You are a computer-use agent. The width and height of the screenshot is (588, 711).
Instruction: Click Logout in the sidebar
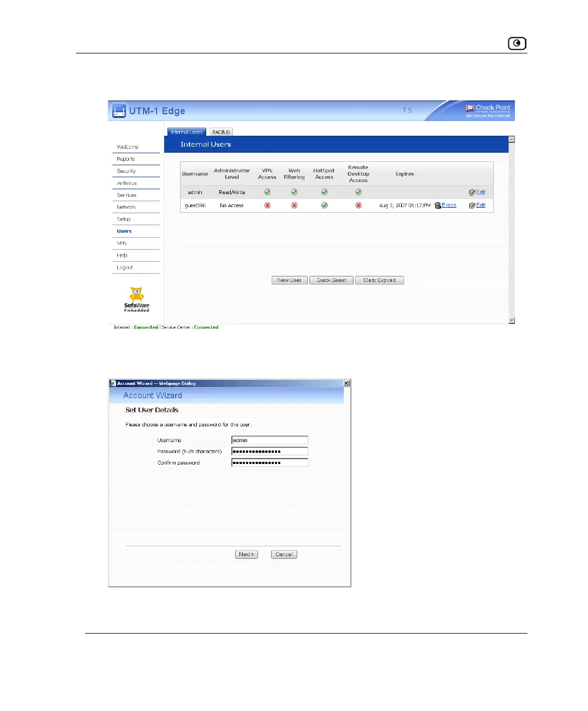pos(125,267)
